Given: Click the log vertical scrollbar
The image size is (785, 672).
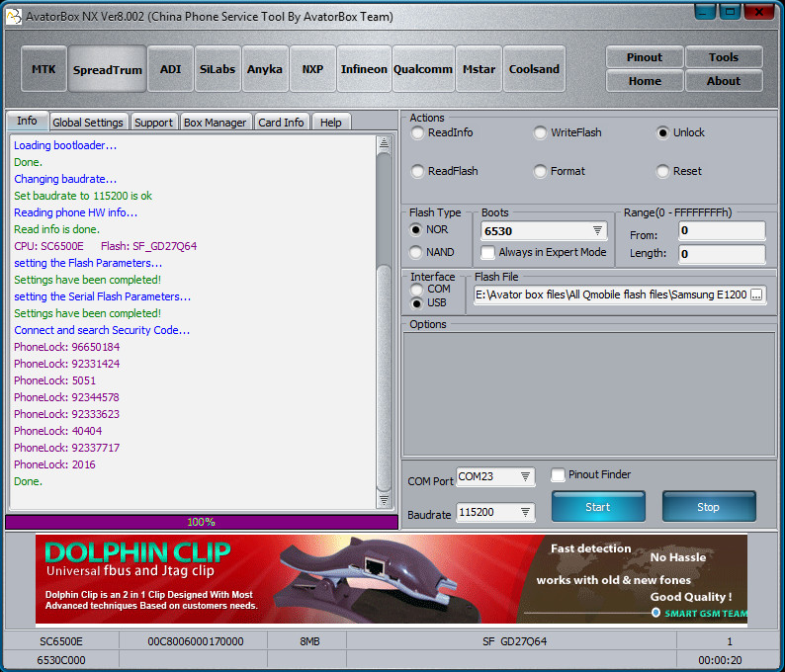Looking at the screenshot, I should point(384,322).
